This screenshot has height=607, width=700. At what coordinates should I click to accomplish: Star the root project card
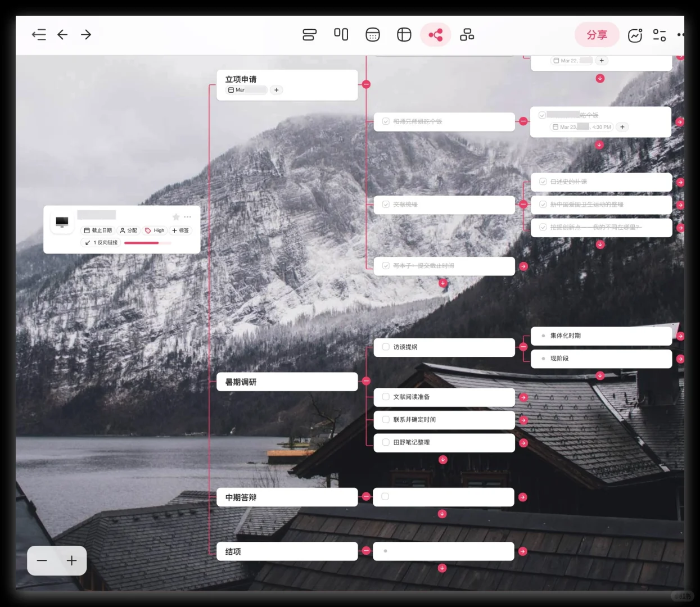pyautogui.click(x=176, y=217)
